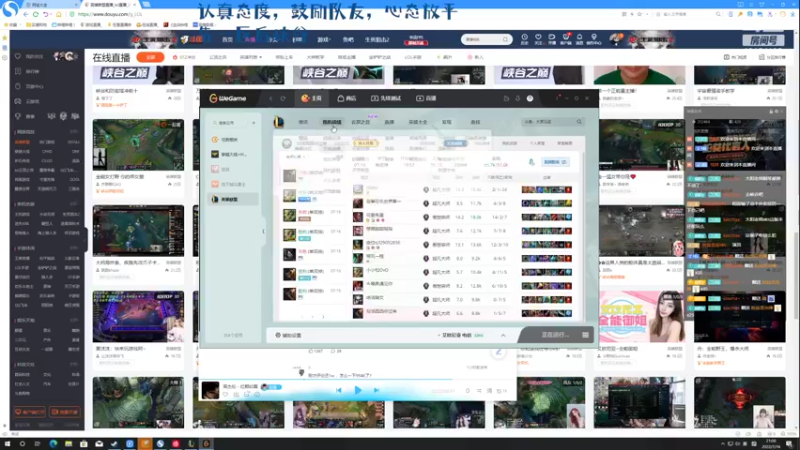Screen dimensions: 800x450
Task: Select 英雄联盟 in the WeGame sidebar
Action: (233, 199)
